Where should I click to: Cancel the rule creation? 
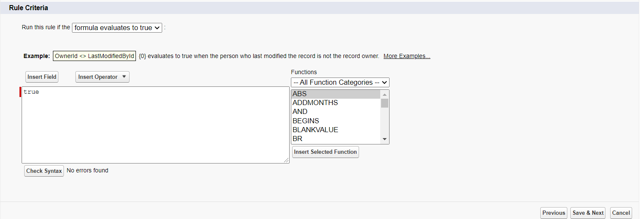[621, 213]
